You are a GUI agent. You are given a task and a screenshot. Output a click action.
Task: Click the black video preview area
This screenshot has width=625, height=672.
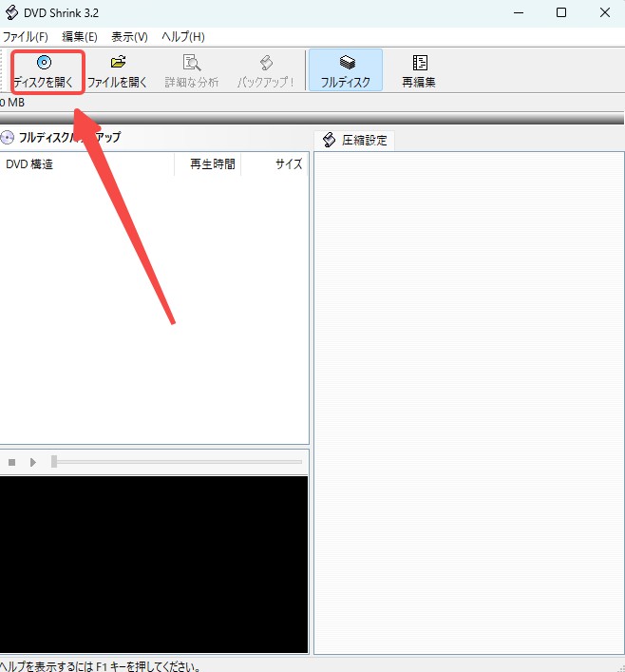pyautogui.click(x=154, y=565)
